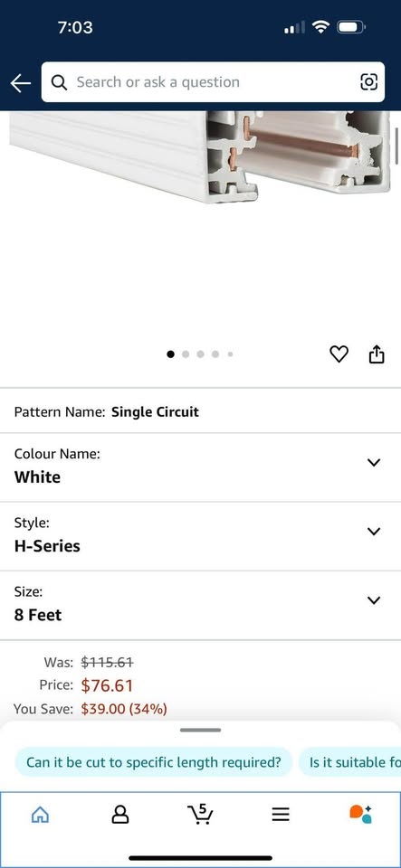The height and width of the screenshot is (868, 401).
Task: Tap 'Can it be cut to specific length required?'
Action: pyautogui.click(x=153, y=762)
